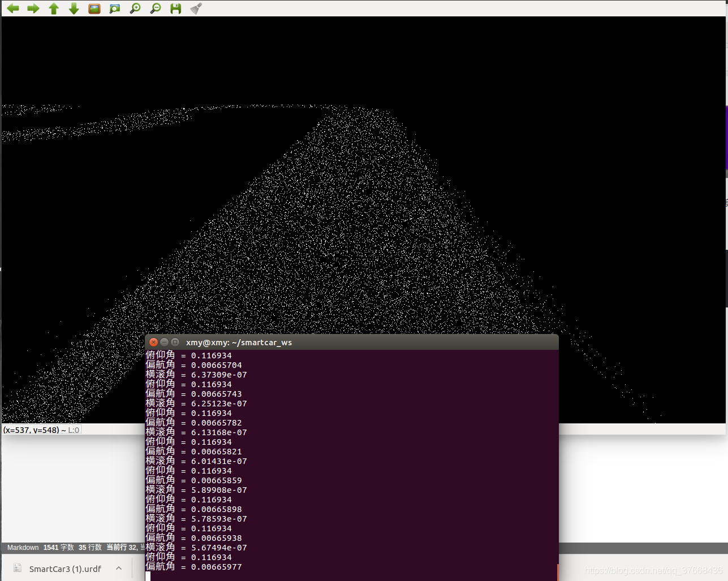This screenshot has width=728, height=581.
Task: Click the Markdown label in status bar
Action: pos(23,548)
